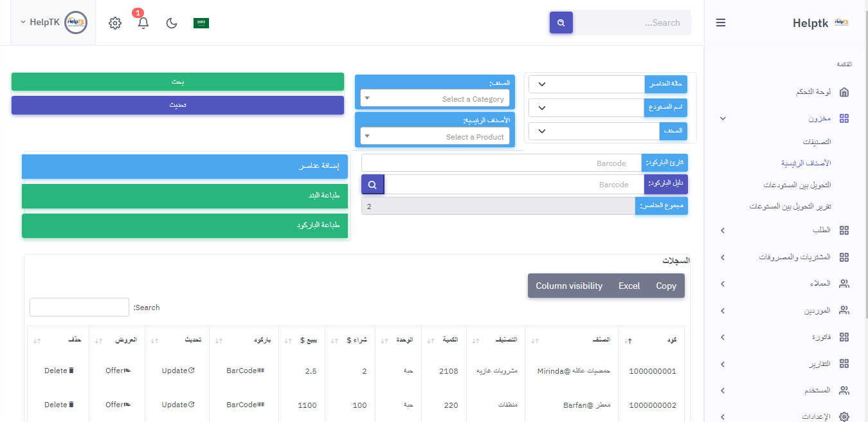
Task: Open the Select a Product dropdown
Action: tap(435, 136)
